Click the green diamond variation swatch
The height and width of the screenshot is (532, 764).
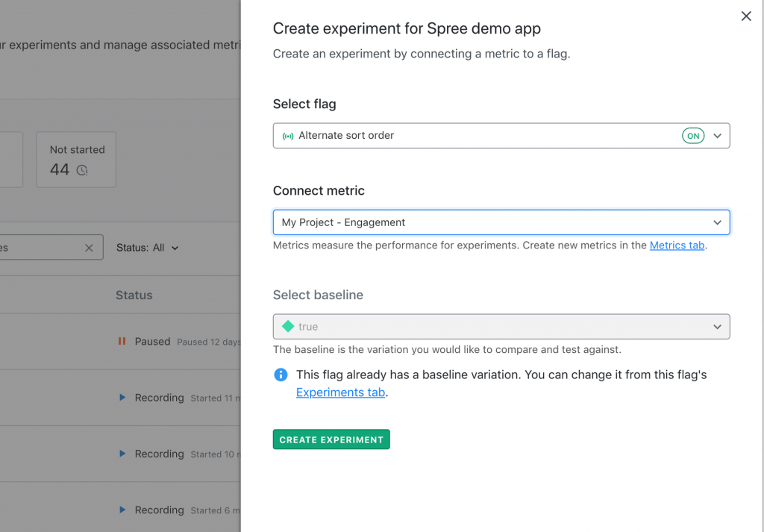(288, 327)
